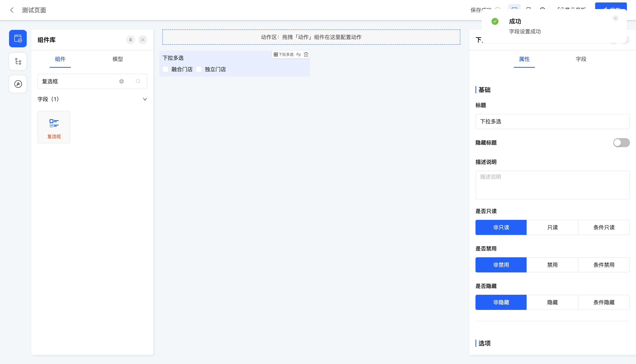The image size is (636, 364).
Task: Switch to the 字段 tab in properties
Action: 581,59
